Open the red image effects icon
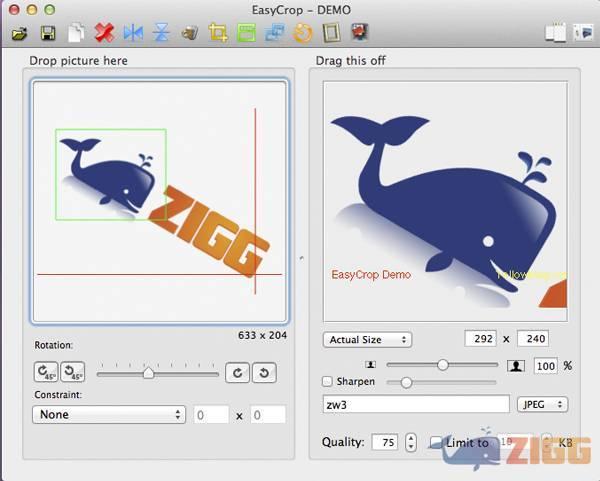Screen dimensions: 600x481 click(360, 32)
